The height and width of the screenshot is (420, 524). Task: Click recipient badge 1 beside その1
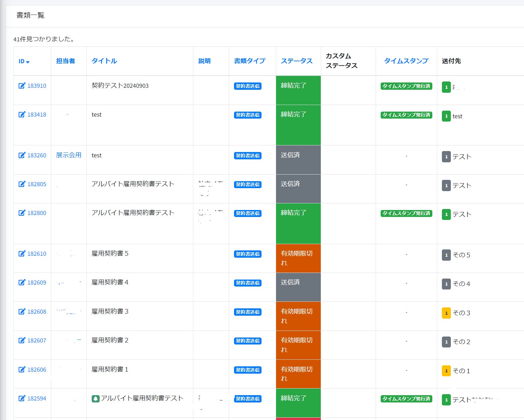[446, 371]
